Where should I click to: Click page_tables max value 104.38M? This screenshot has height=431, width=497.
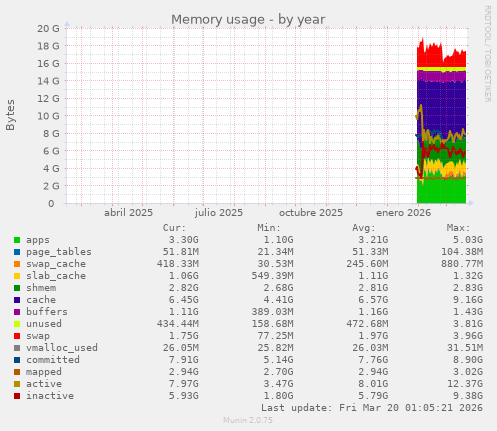coord(462,252)
